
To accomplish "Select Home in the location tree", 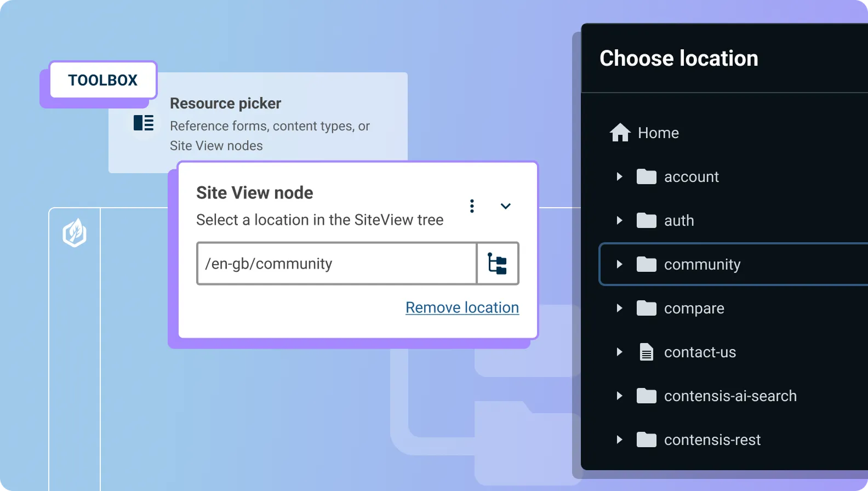I will (658, 133).
